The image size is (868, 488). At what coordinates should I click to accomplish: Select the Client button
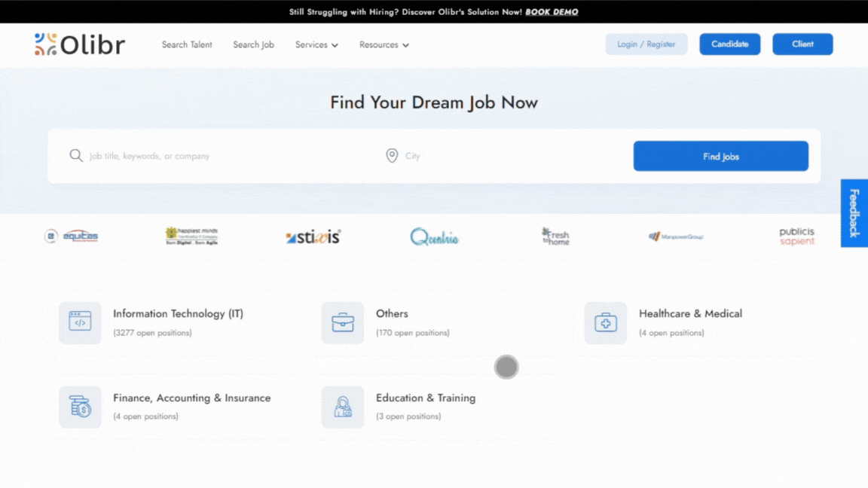coord(802,44)
